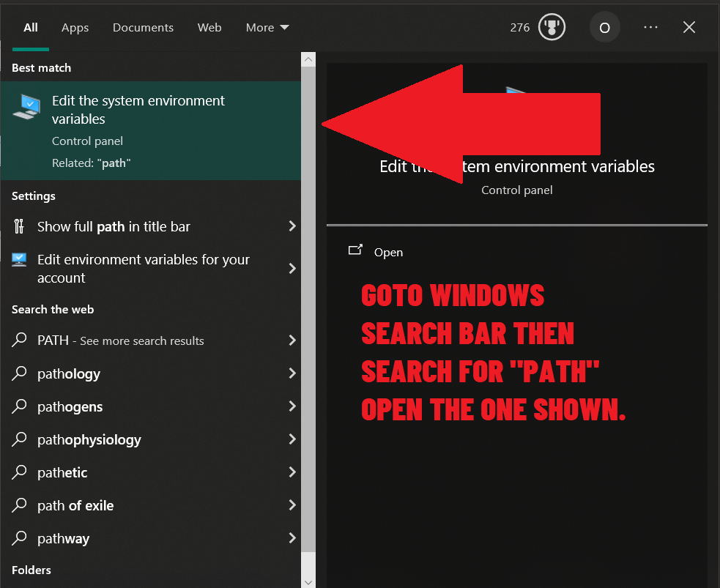
Task: Click the magnifier icon next to pathology
Action: click(x=20, y=373)
